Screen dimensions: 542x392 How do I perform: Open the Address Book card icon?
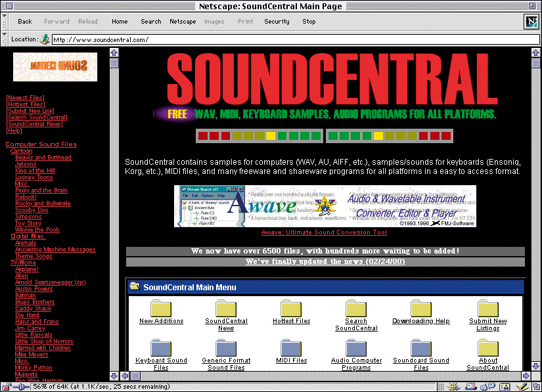(505, 387)
